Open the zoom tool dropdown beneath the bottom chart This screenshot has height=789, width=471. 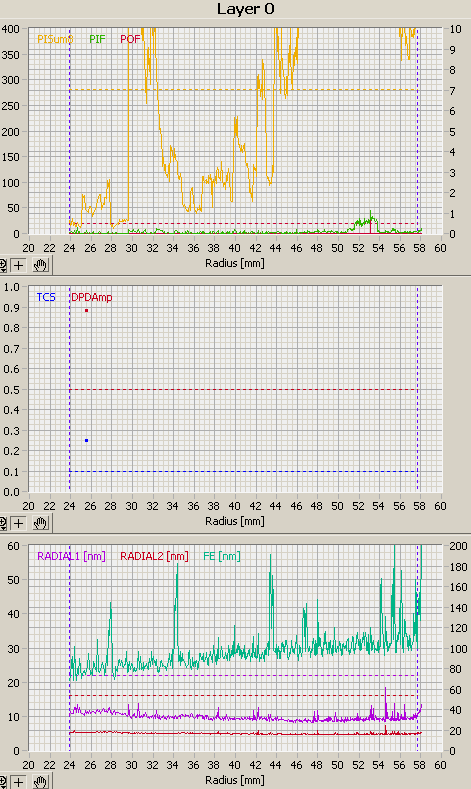pos(3,782)
